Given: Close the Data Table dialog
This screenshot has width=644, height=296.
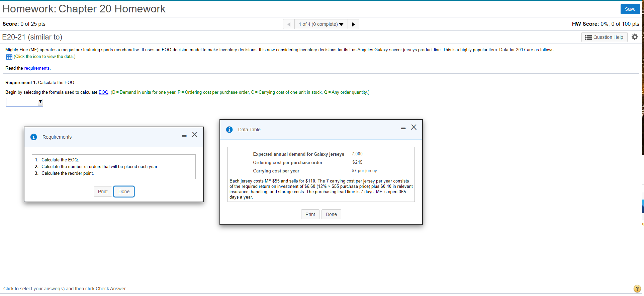Looking at the screenshot, I should click(x=413, y=127).
